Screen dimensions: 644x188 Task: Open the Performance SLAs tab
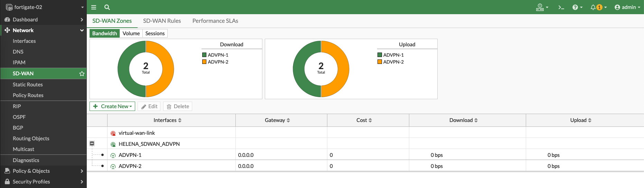[x=215, y=21]
